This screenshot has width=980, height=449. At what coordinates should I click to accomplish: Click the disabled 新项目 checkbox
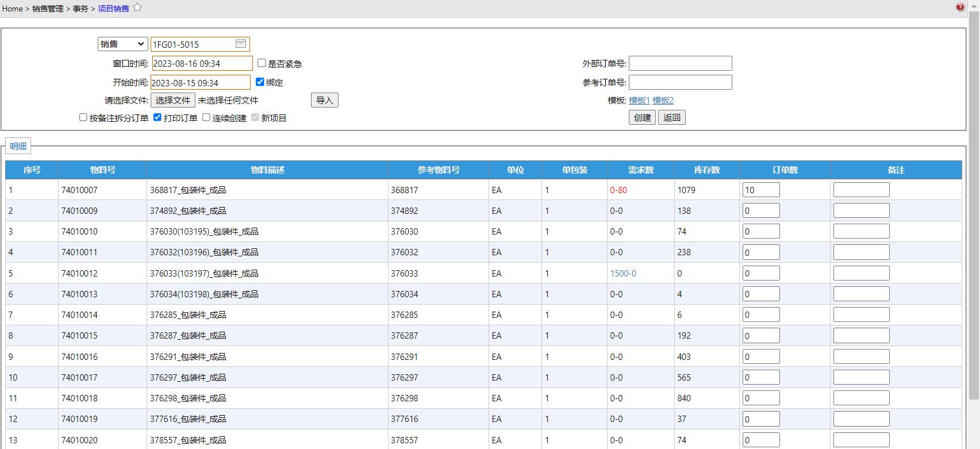pyautogui.click(x=255, y=117)
